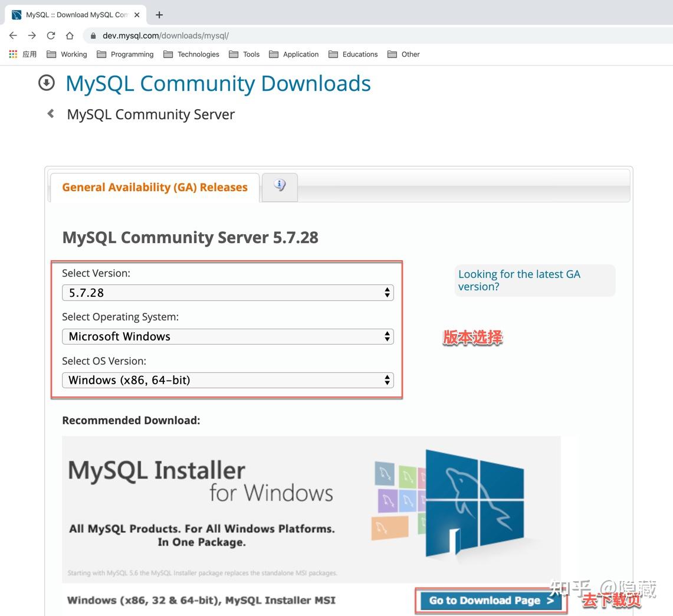Open the Looking for the latest GA version link

519,280
